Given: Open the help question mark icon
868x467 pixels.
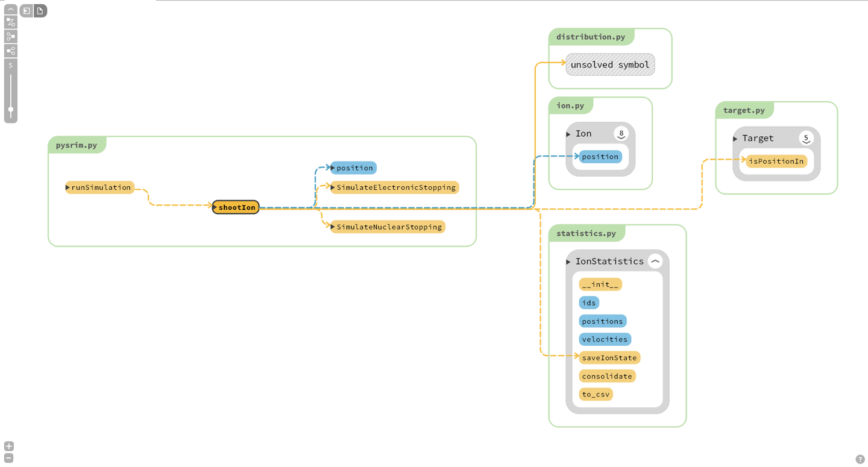Looking at the screenshot, I should point(860,459).
